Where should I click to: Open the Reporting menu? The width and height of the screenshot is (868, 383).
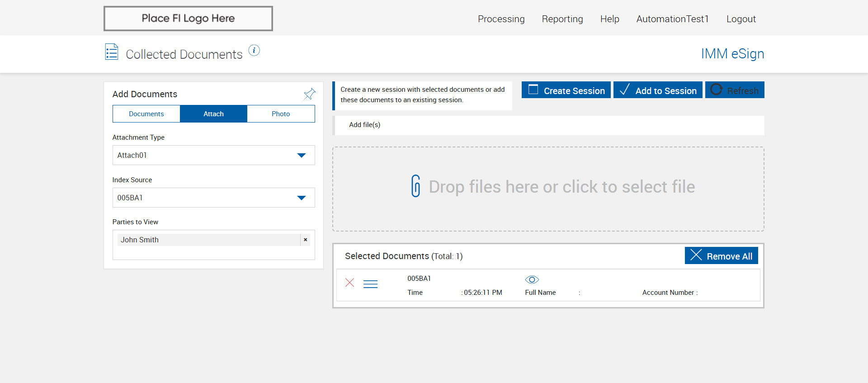(x=562, y=19)
